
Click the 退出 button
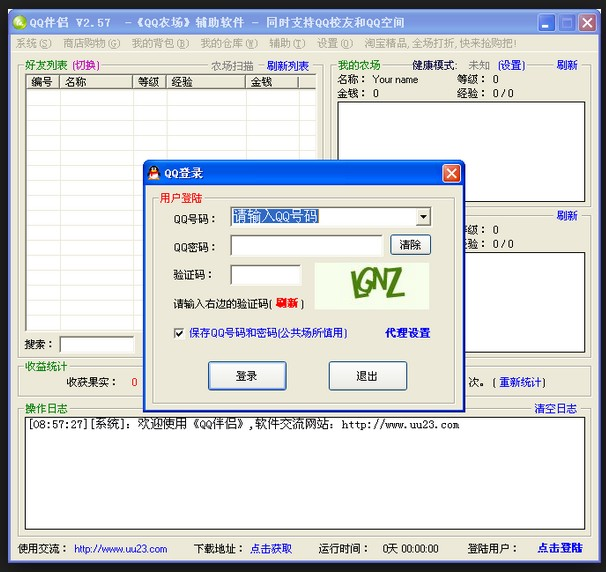(368, 376)
